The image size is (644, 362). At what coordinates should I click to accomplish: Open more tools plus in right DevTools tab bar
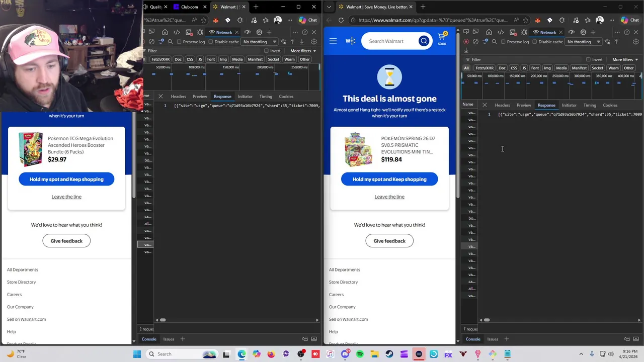[593, 32]
